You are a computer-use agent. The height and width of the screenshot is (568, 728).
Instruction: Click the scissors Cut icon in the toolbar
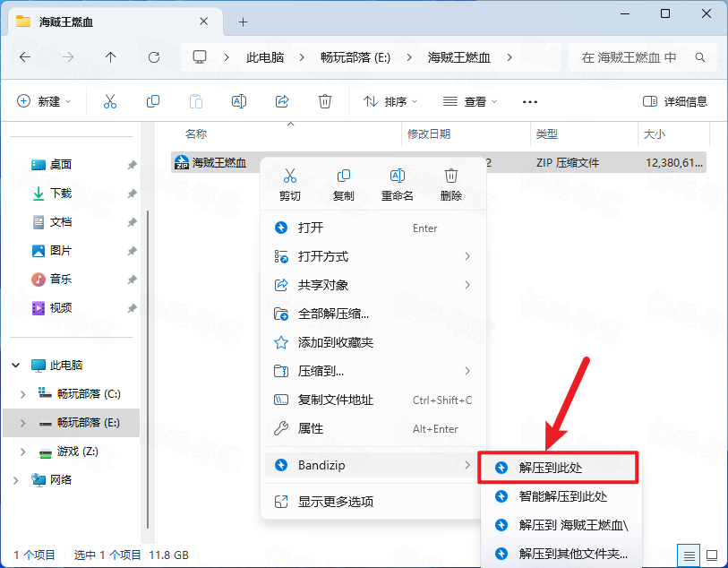click(x=110, y=101)
